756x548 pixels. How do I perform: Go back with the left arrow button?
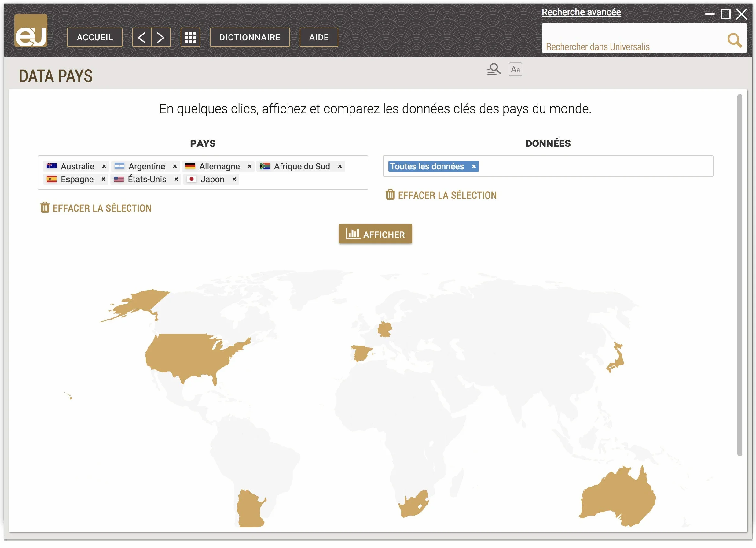pyautogui.click(x=142, y=37)
